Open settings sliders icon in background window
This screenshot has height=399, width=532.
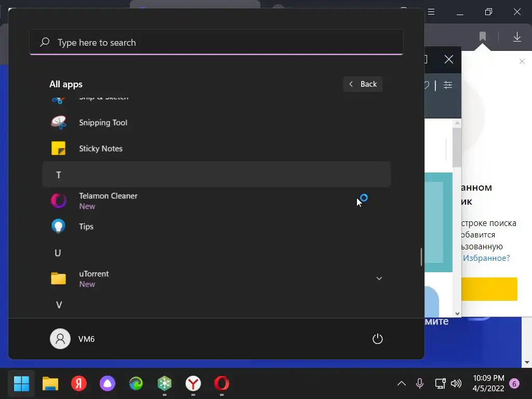tap(448, 85)
